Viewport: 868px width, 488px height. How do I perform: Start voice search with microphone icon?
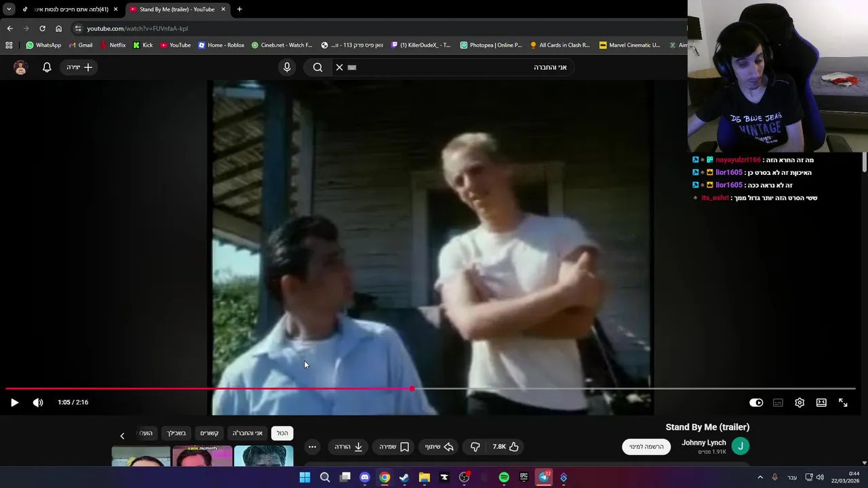(287, 67)
